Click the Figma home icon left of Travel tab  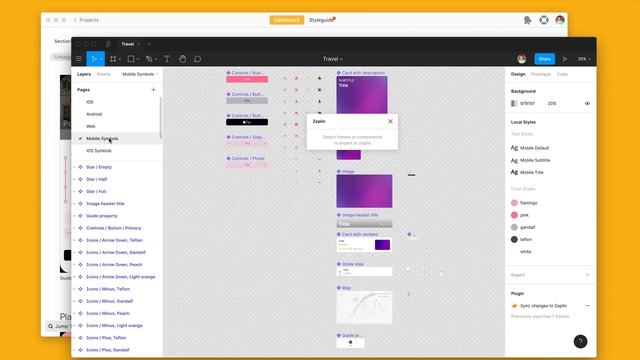(108, 44)
